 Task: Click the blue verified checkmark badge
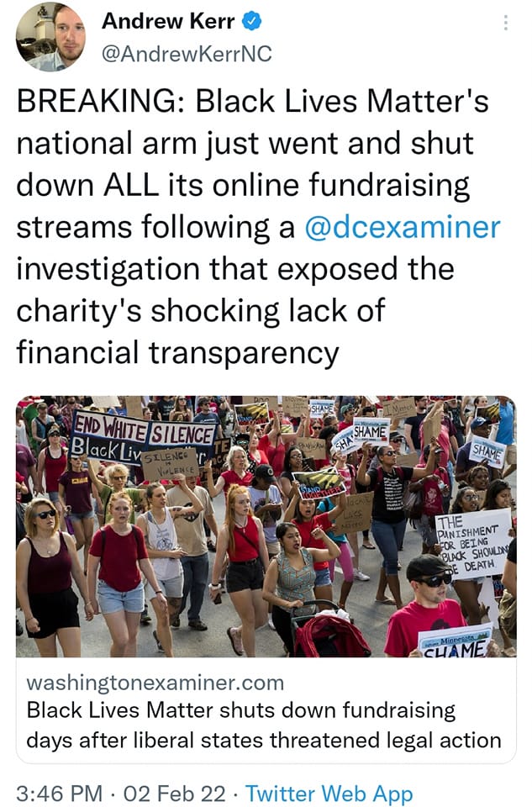[252, 22]
